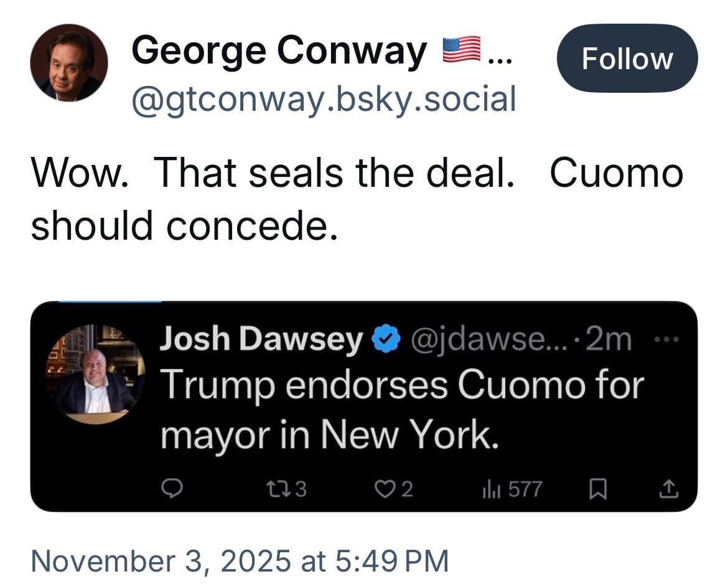The image size is (728, 584).
Task: Click the retweet arrows icon
Action: (284, 490)
